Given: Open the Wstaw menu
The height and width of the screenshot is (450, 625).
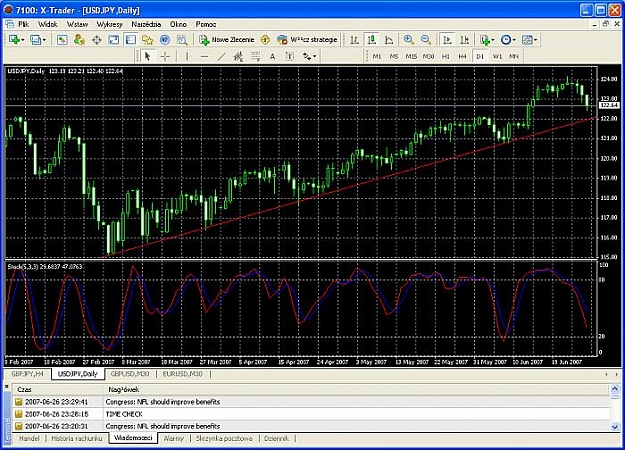Looking at the screenshot, I should click(x=77, y=24).
